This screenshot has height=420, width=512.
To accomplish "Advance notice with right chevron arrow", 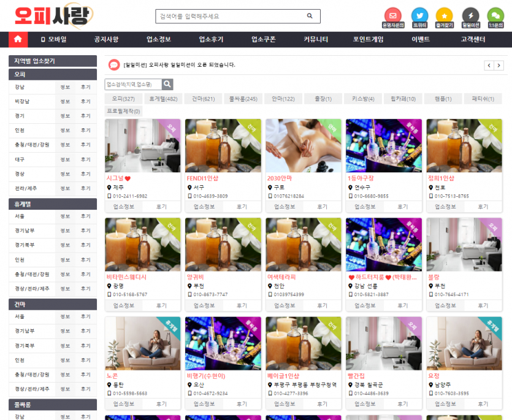I will coord(501,65).
